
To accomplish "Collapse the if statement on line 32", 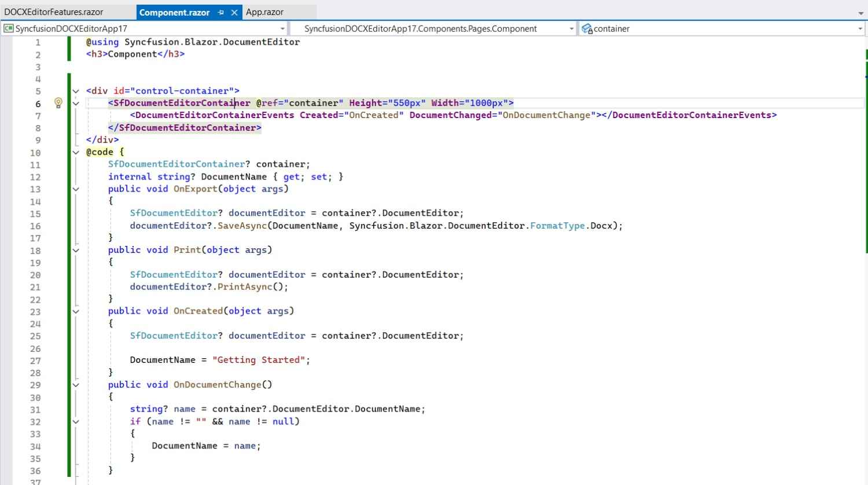I will [x=76, y=421].
